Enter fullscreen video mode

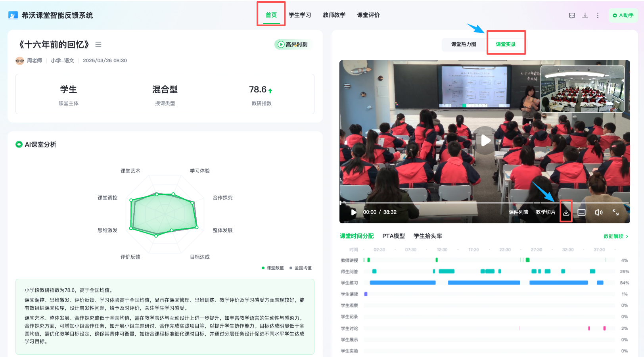click(615, 212)
